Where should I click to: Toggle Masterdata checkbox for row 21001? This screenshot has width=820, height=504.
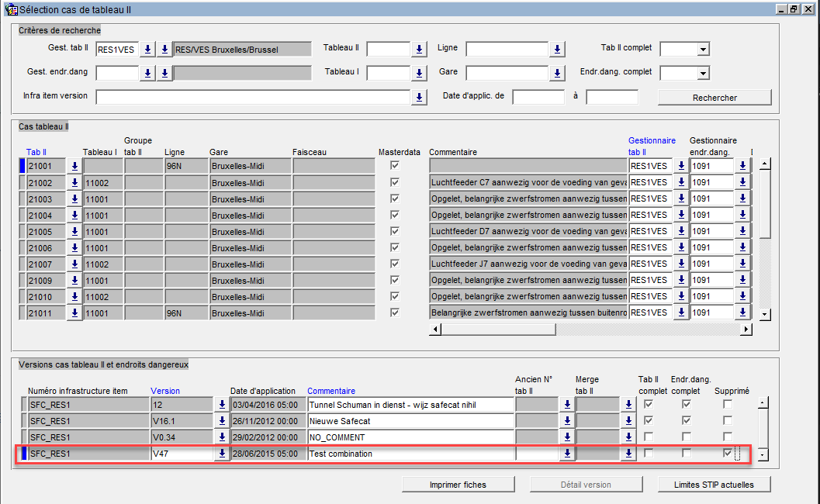click(395, 165)
